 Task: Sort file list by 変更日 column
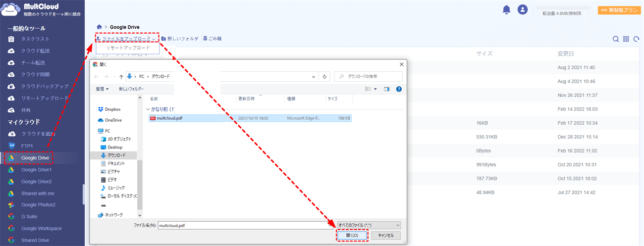pyautogui.click(x=565, y=53)
